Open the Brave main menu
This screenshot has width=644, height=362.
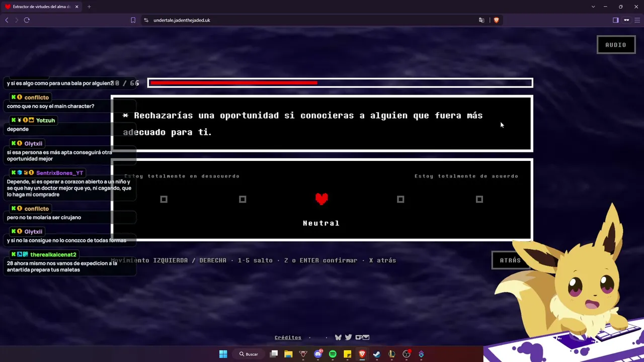click(637, 20)
